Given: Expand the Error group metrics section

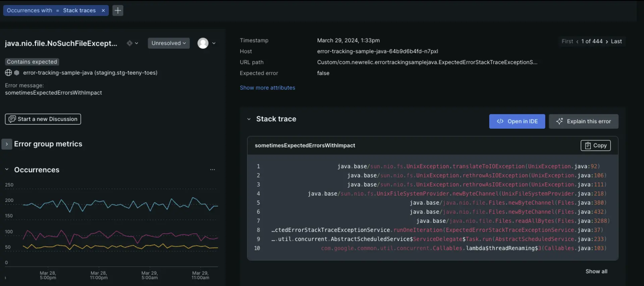Looking at the screenshot, I should click(x=7, y=144).
